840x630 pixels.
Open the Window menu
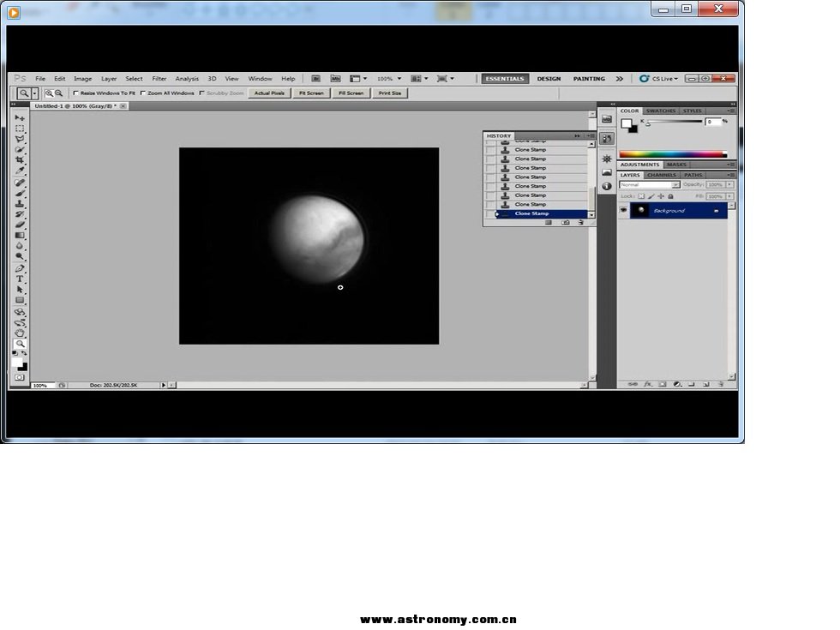coord(260,79)
